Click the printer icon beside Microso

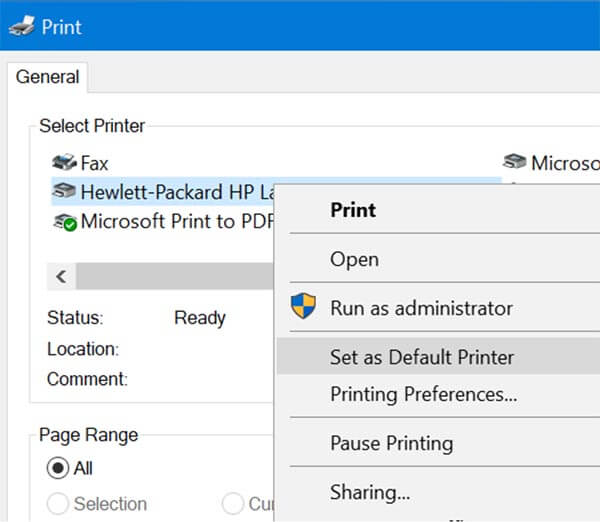pos(515,161)
